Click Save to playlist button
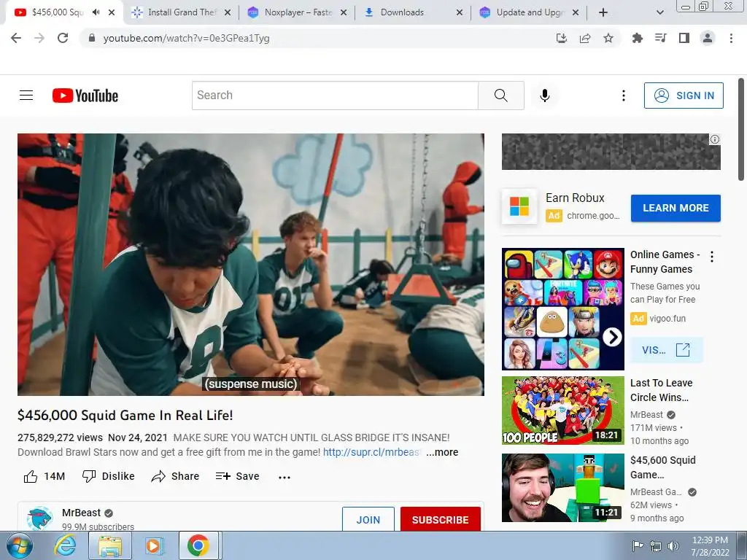 click(237, 476)
